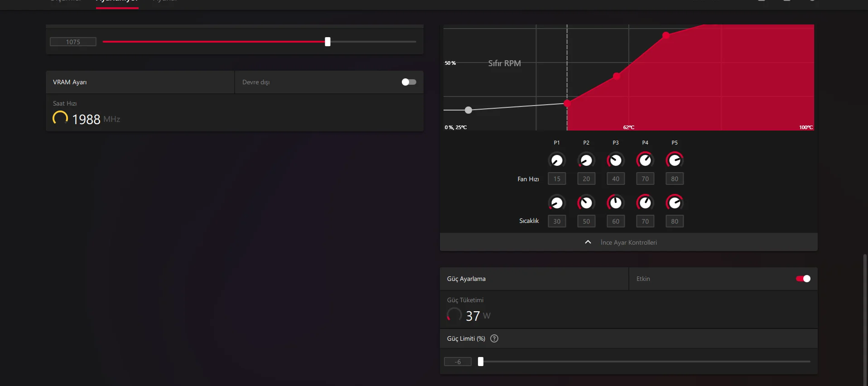Click the Sıcaklık P2 dial knob
868x386 pixels.
click(586, 203)
